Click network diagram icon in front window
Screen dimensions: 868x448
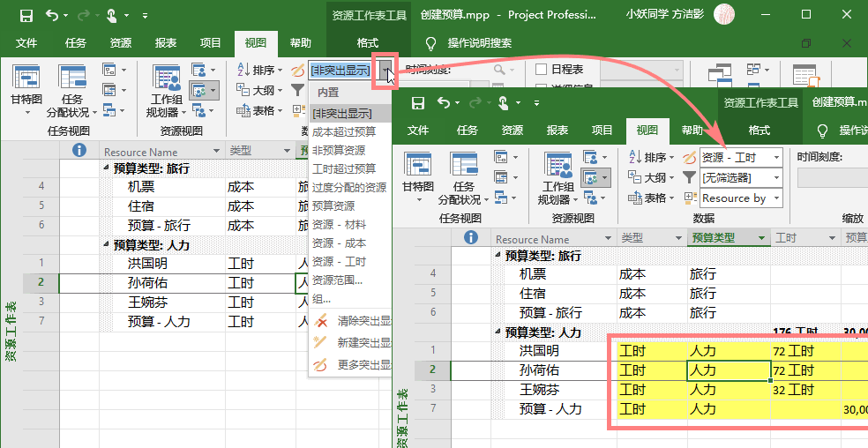pos(501,157)
